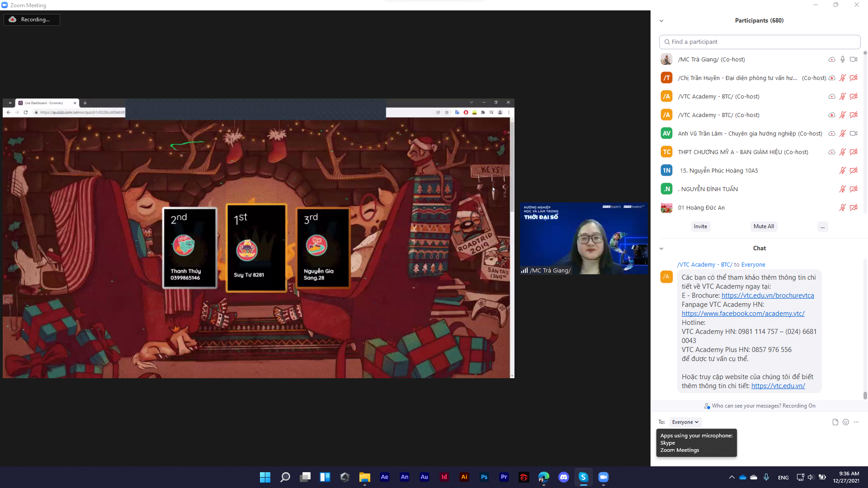
Task: Open chat more options ellipsis menu
Action: click(x=856, y=422)
